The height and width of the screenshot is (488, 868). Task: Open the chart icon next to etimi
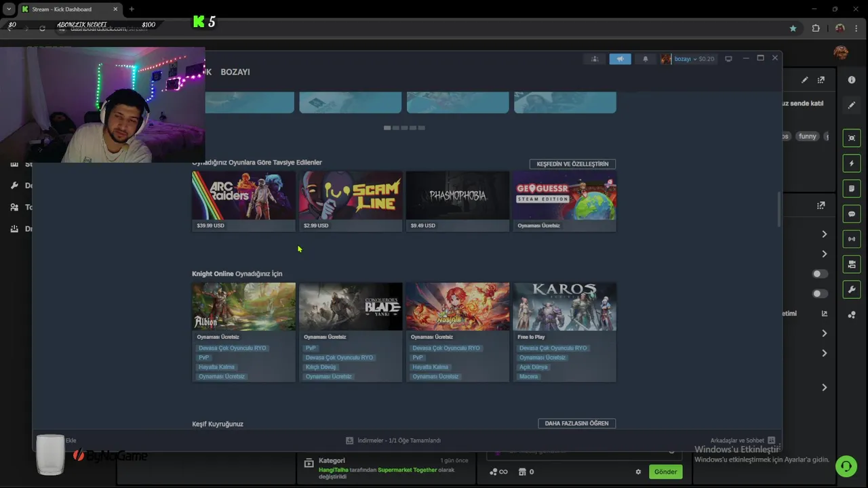(x=825, y=314)
